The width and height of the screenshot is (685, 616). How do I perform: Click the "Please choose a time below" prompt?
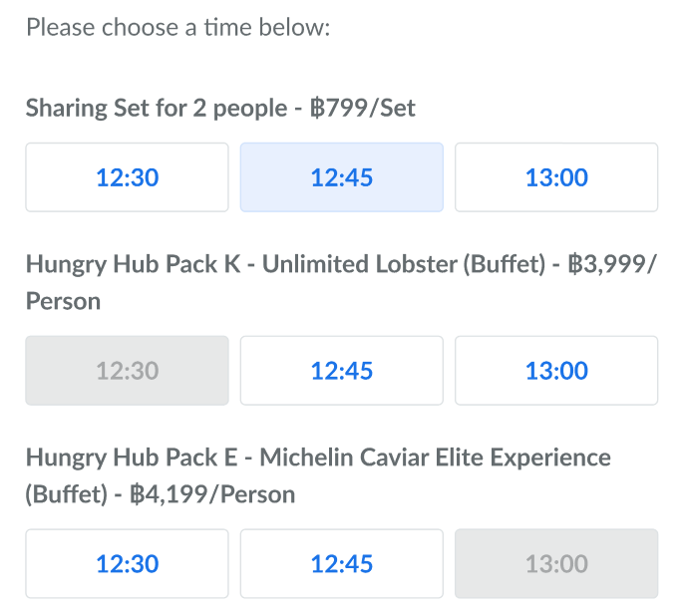click(177, 27)
